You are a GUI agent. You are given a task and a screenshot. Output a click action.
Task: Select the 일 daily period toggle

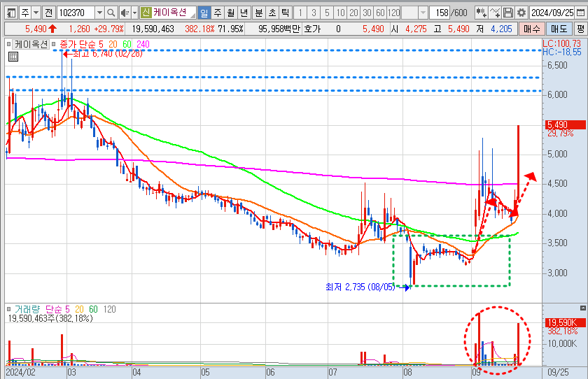204,13
